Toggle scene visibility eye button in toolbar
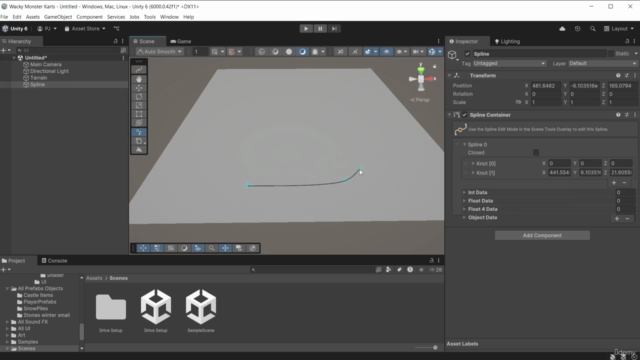Image resolution: width=640 pixels, height=360 pixels. [x=387, y=52]
